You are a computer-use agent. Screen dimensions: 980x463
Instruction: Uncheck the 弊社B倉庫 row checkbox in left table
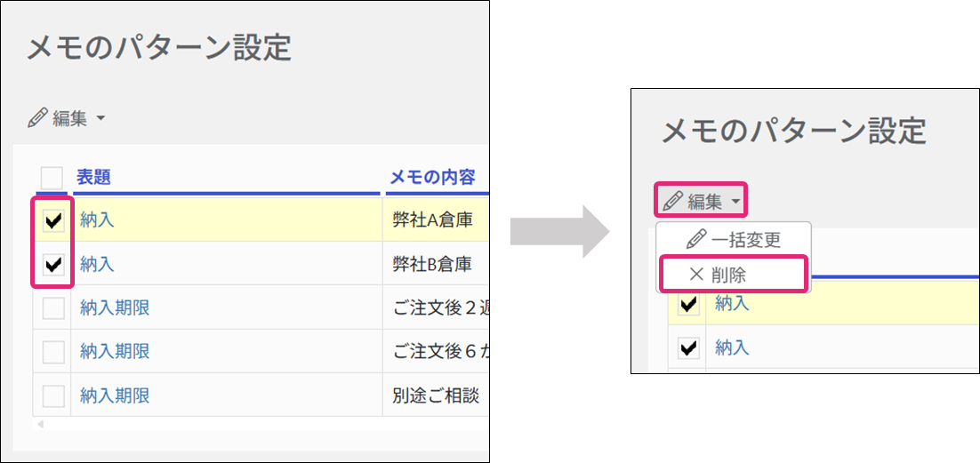[53, 264]
